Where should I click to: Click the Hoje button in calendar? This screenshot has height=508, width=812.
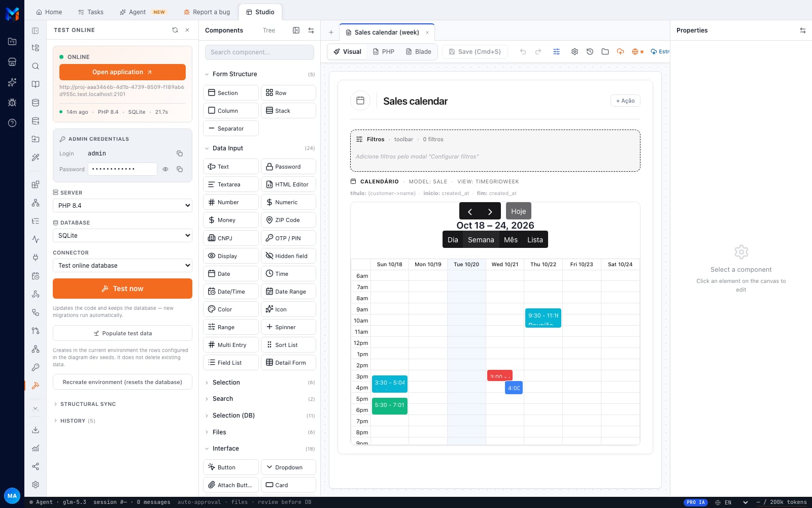[x=518, y=211]
